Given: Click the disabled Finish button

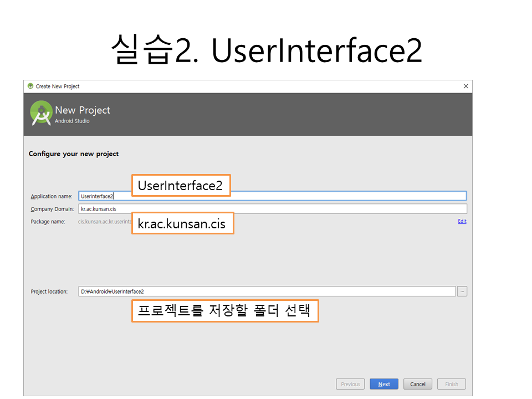Looking at the screenshot, I should pyautogui.click(x=451, y=384).
